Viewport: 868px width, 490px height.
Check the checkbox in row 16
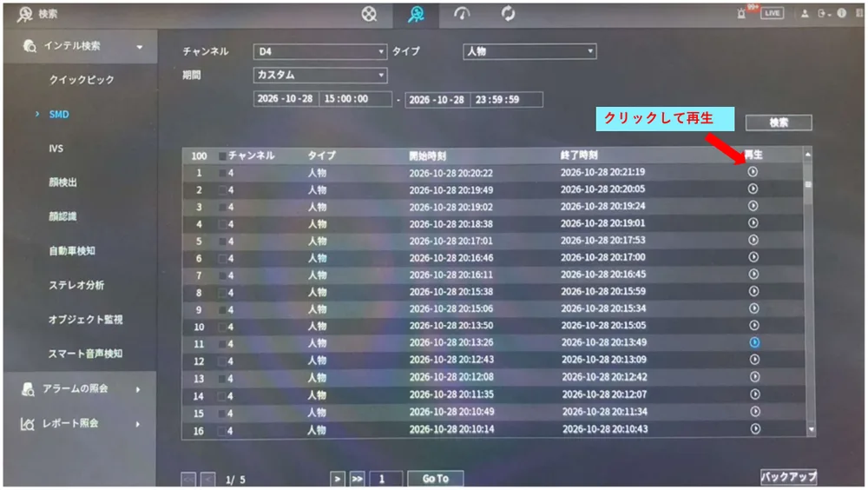click(x=222, y=431)
